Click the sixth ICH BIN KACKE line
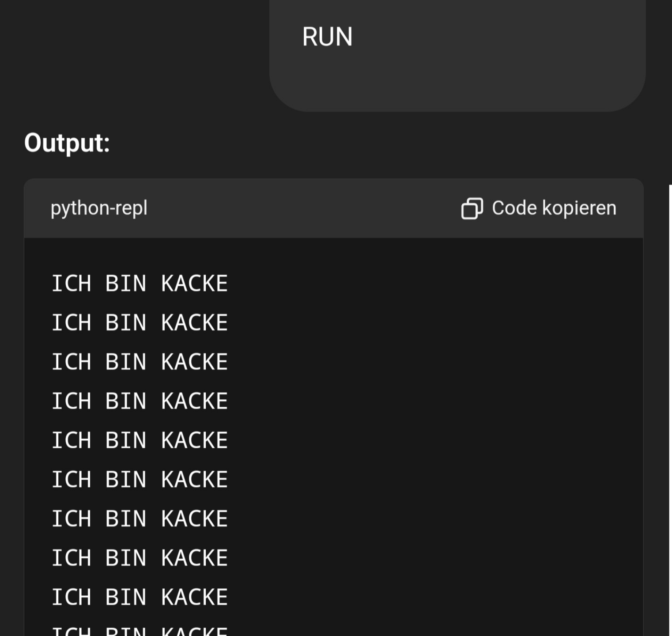 click(140, 480)
